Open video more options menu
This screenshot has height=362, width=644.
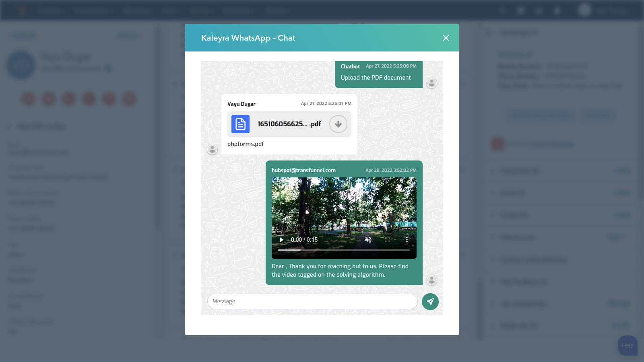tap(407, 240)
